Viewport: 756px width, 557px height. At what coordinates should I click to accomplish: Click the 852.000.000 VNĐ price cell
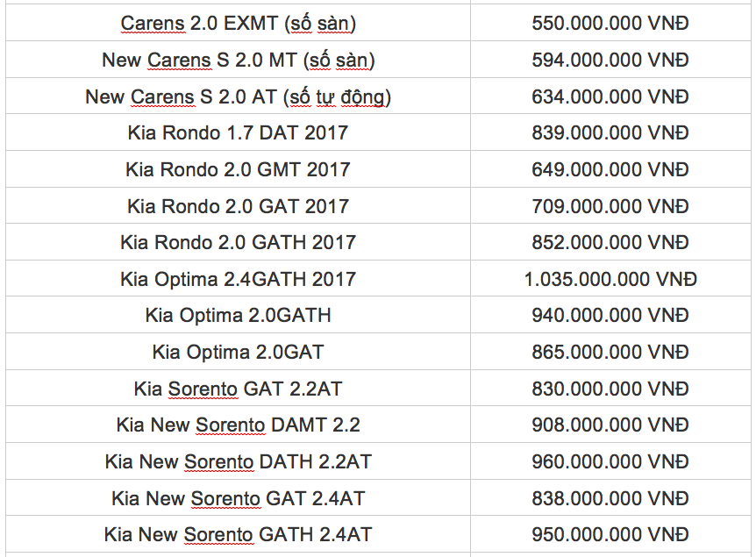point(610,243)
